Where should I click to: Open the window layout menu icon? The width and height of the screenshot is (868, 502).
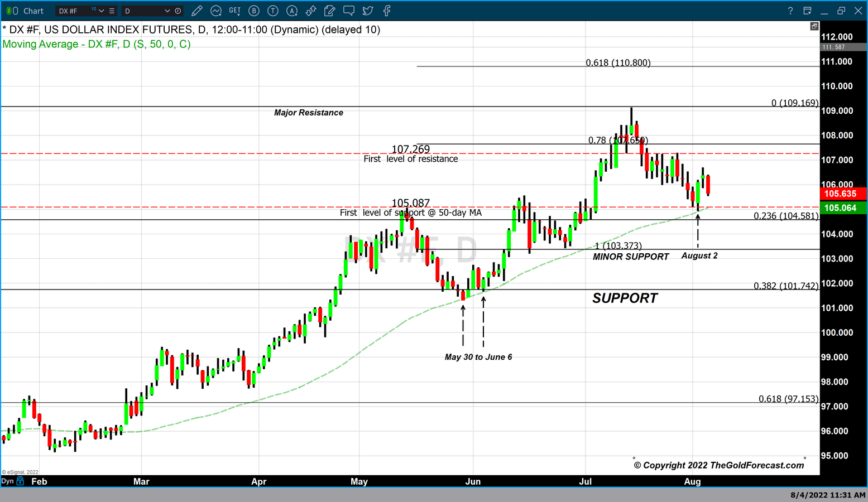[807, 11]
